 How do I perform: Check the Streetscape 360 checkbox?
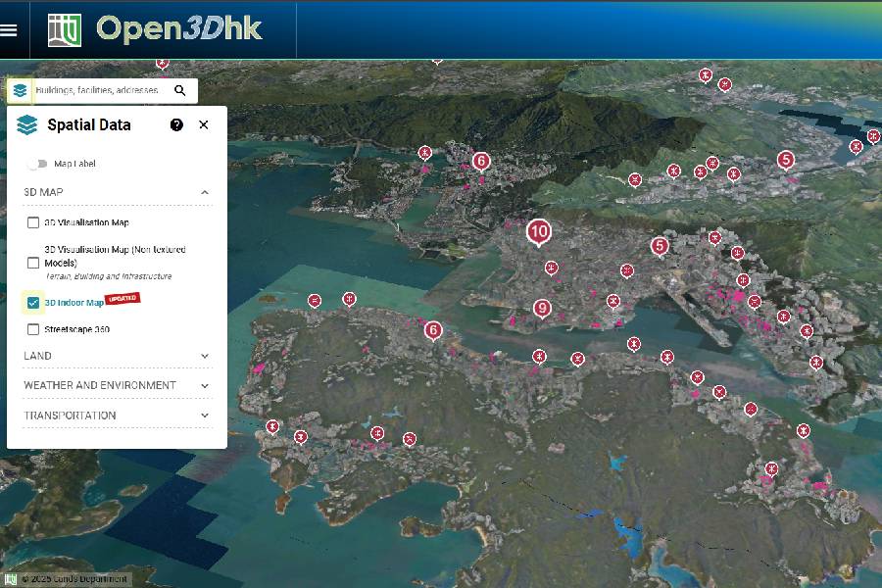point(33,329)
